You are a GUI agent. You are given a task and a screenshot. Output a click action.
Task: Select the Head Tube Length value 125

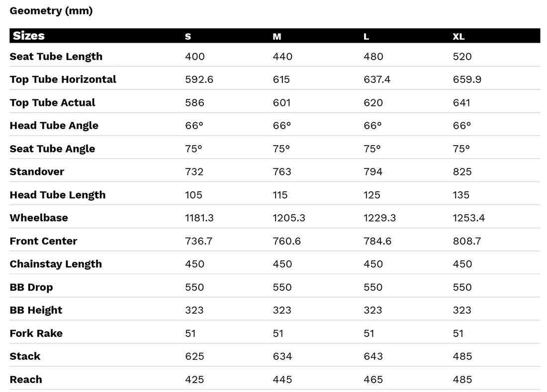click(x=372, y=195)
